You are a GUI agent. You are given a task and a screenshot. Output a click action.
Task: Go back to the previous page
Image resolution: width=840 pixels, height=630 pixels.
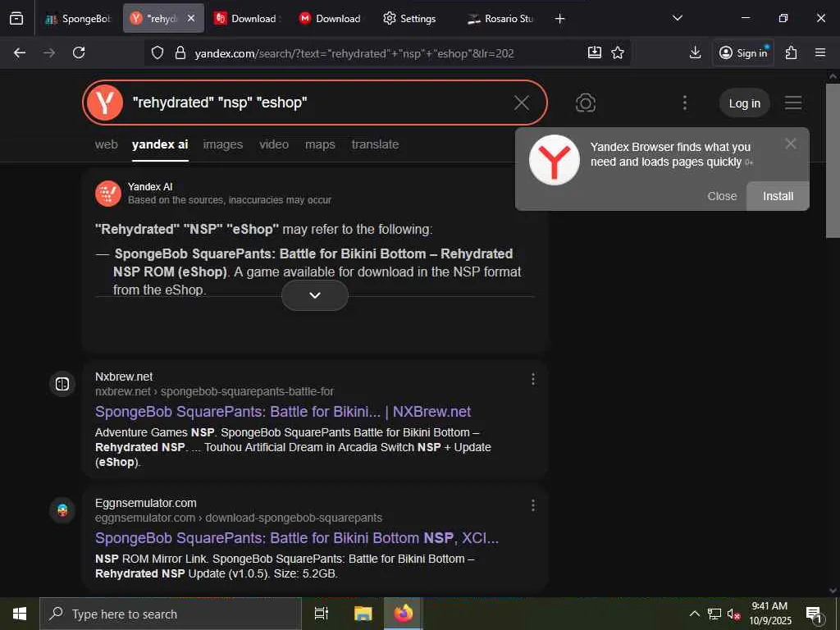(20, 52)
